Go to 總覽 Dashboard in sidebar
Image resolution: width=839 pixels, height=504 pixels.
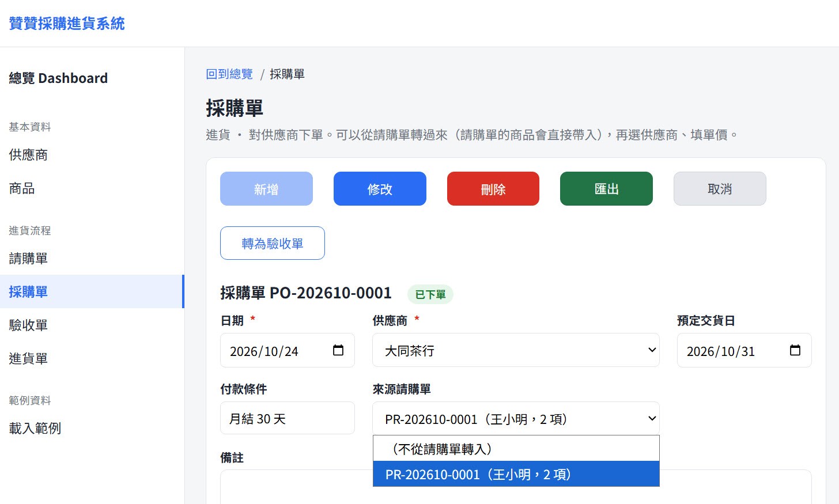click(x=58, y=78)
